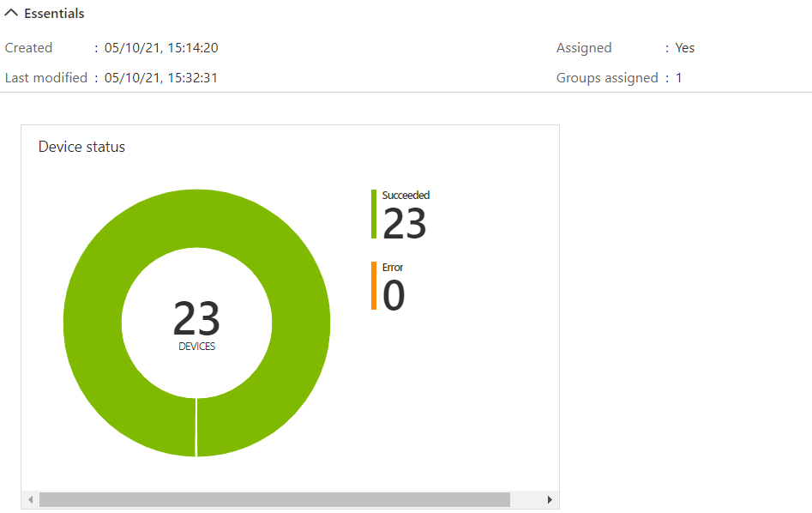Click the Assigned value Yes

click(684, 48)
